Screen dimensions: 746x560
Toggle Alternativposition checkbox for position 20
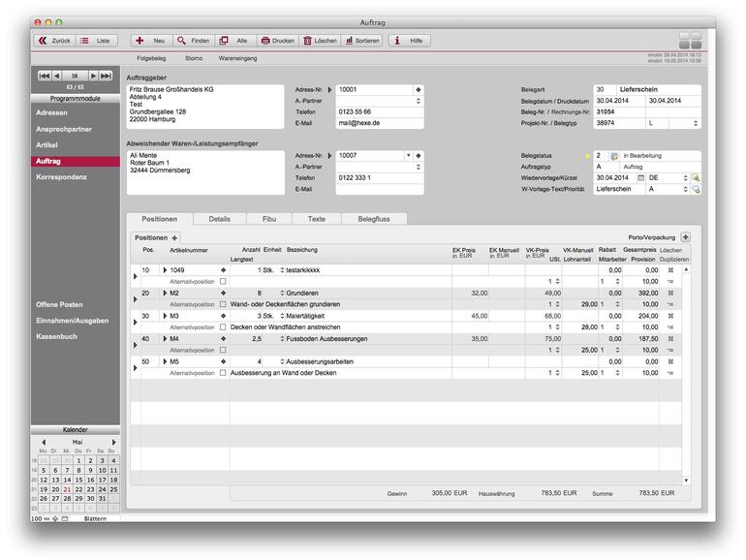(x=223, y=304)
